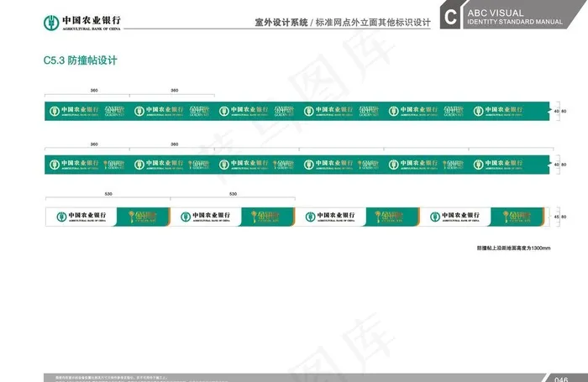Click the bold title '室外设计系统'
Screen dimensions: 588x382
(x=281, y=23)
